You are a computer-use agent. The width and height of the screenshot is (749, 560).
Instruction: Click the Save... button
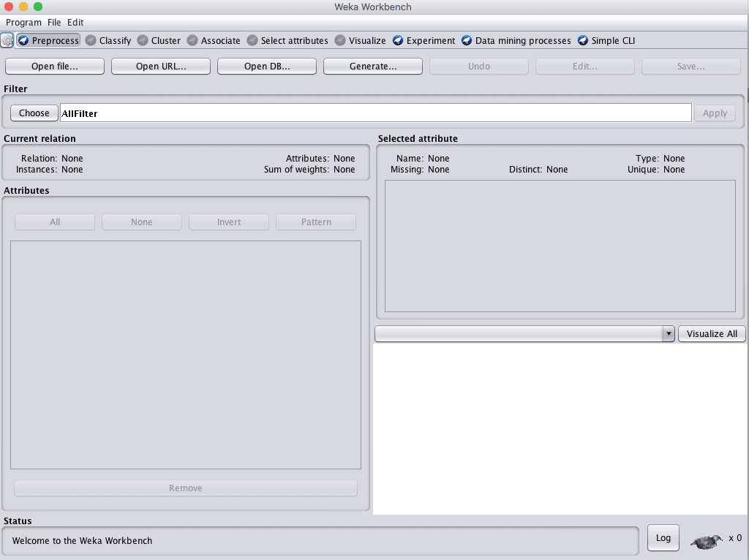coord(691,67)
